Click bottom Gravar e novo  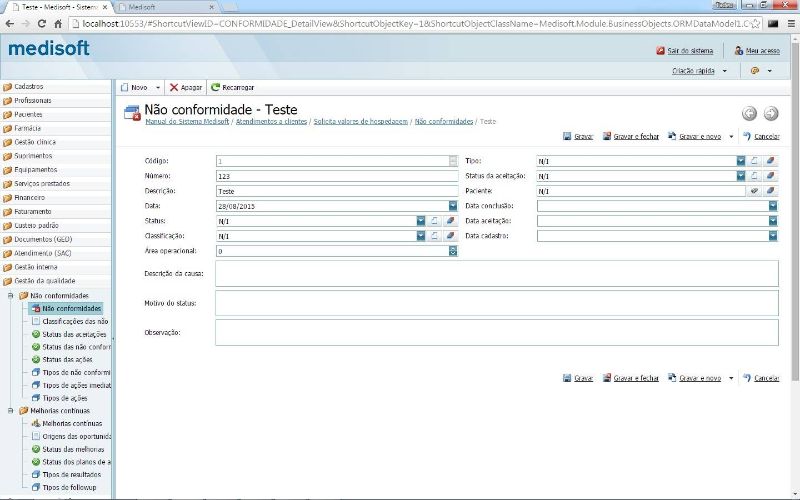(694, 378)
